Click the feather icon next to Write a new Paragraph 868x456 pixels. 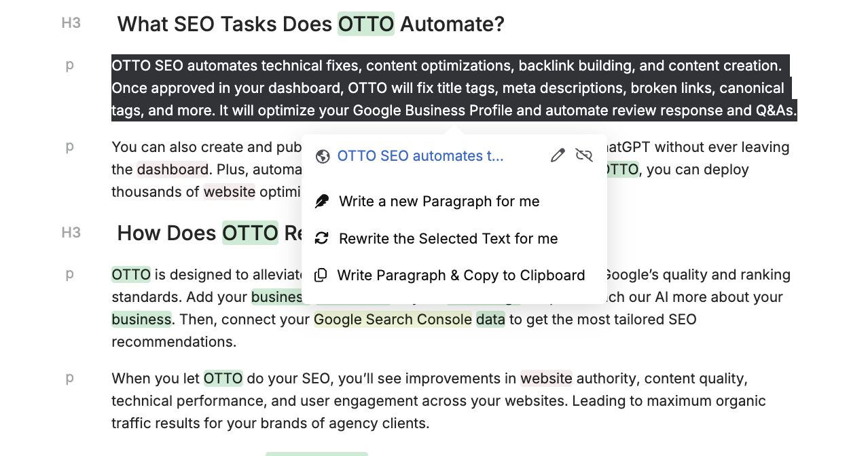321,201
